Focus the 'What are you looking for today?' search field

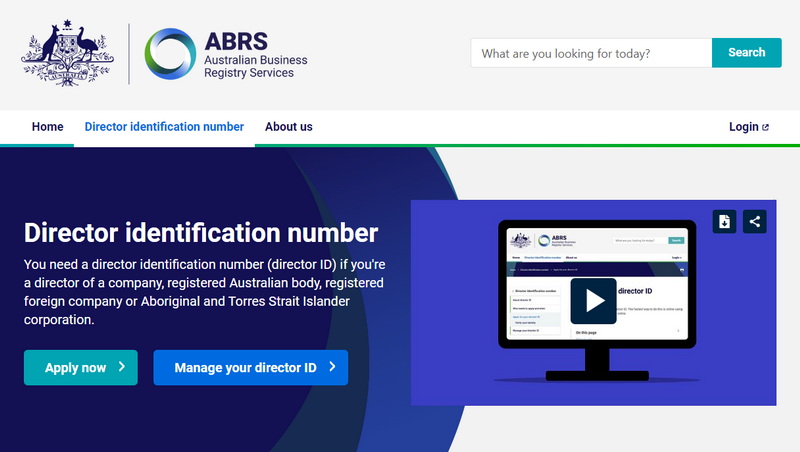(591, 53)
